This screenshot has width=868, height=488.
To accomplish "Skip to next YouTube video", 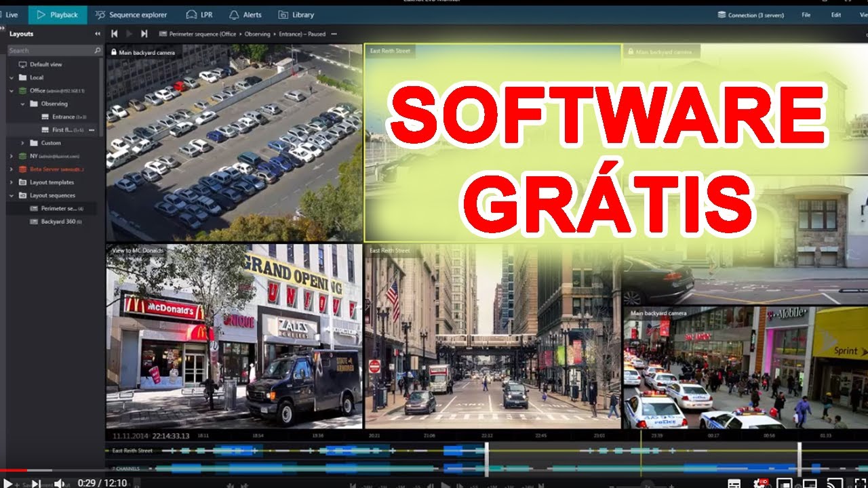I will (35, 483).
